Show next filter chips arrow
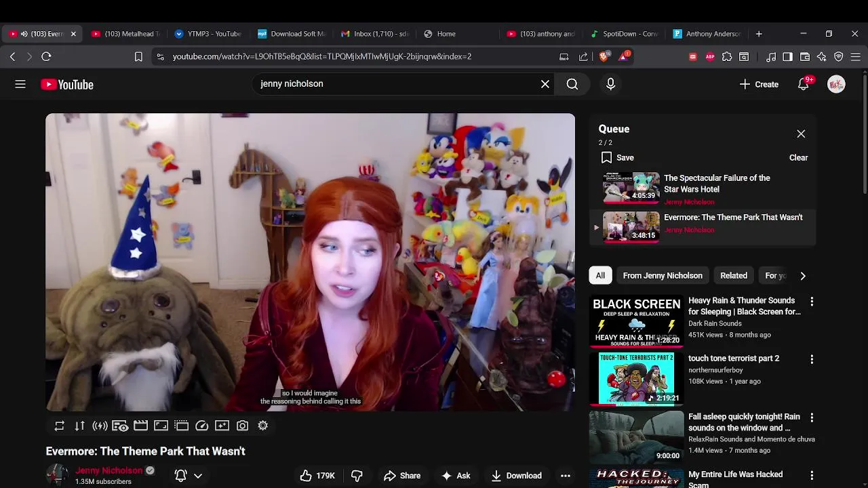Screen dimensions: 868x488 pyautogui.click(x=803, y=276)
